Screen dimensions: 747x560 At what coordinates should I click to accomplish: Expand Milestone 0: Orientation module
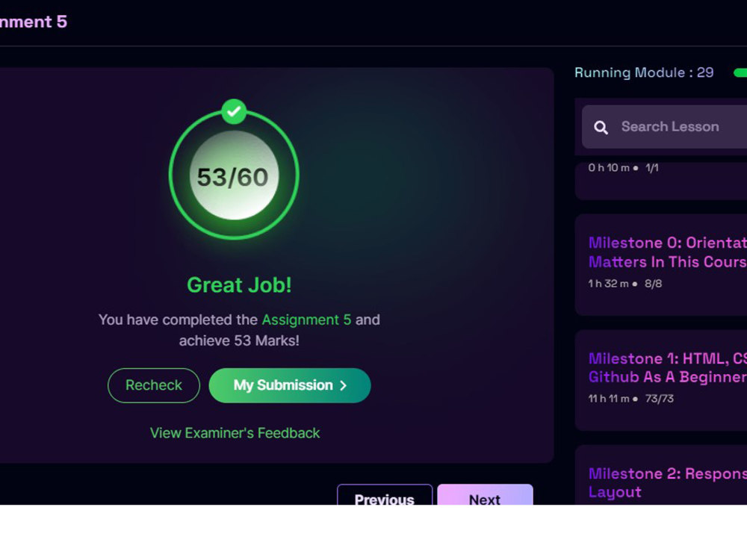point(661,265)
